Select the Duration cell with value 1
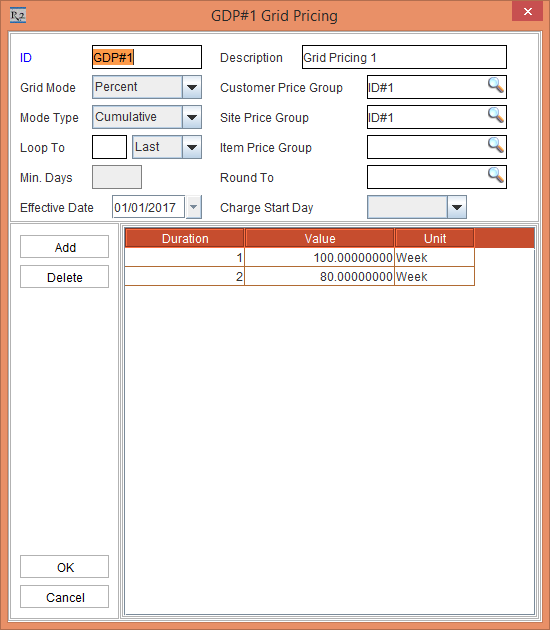The image size is (550, 630). point(184,258)
